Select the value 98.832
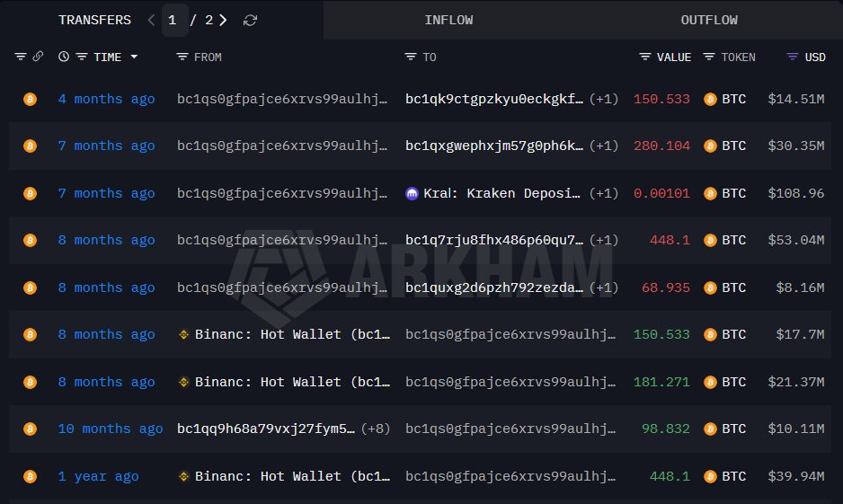Viewport: 843px width, 504px height. [x=666, y=429]
